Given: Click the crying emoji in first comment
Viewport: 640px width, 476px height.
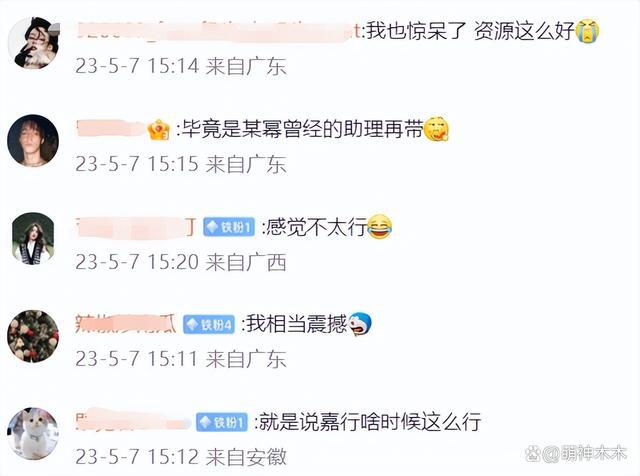Looking at the screenshot, I should (588, 31).
